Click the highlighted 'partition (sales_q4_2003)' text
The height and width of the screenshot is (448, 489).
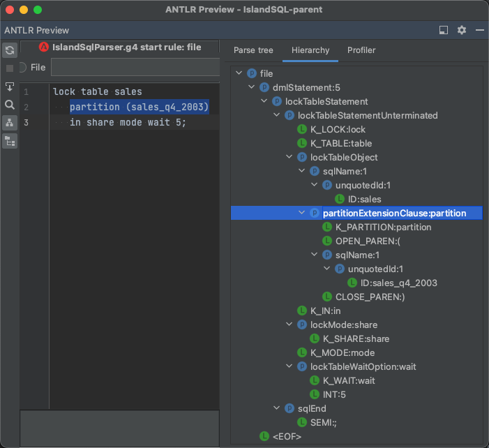point(139,107)
